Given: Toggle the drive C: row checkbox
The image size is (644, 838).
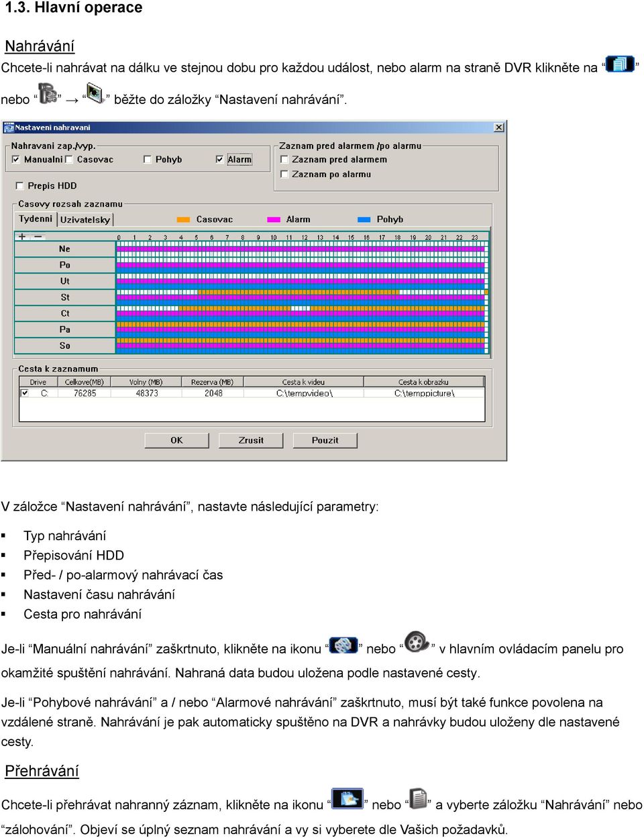Looking at the screenshot, I should point(25,393).
